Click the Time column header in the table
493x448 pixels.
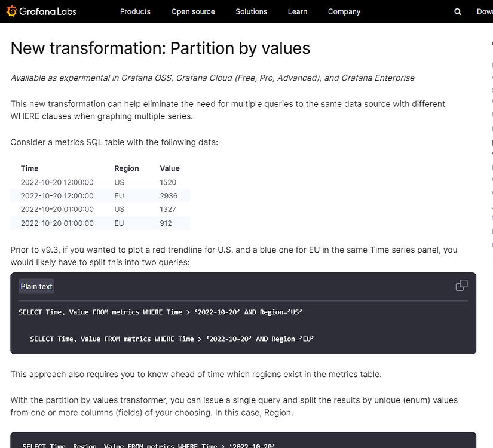[29, 168]
